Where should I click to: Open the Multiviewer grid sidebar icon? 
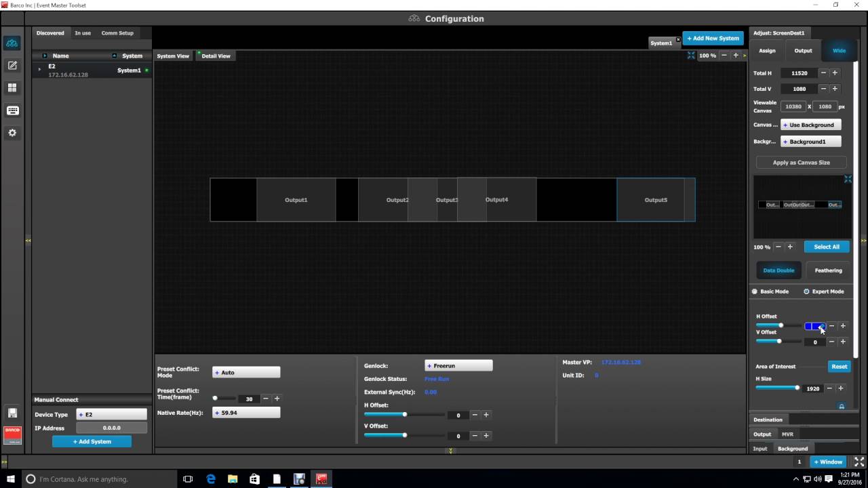[12, 88]
